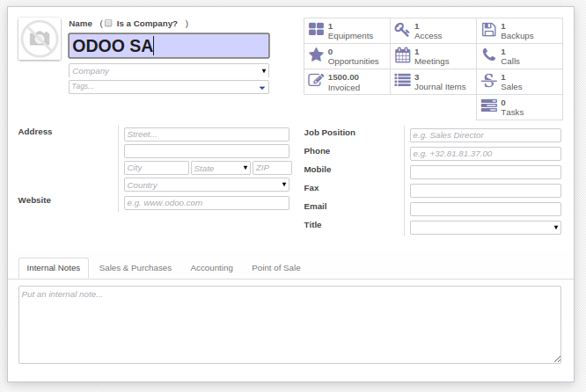Screen dimensions: 586x392
Task: Click the Job Position input field
Action: 485,135
